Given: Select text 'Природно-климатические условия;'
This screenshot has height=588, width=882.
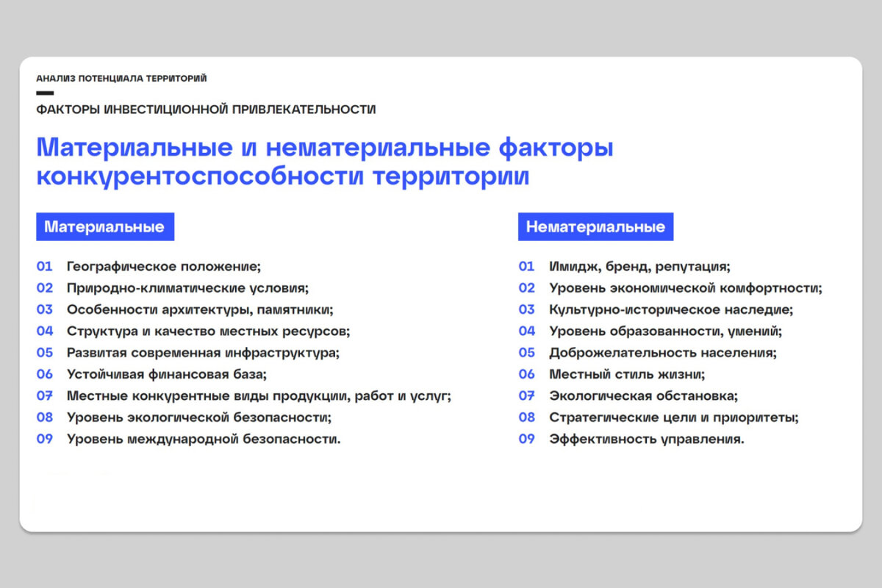Looking at the screenshot, I should (x=187, y=288).
